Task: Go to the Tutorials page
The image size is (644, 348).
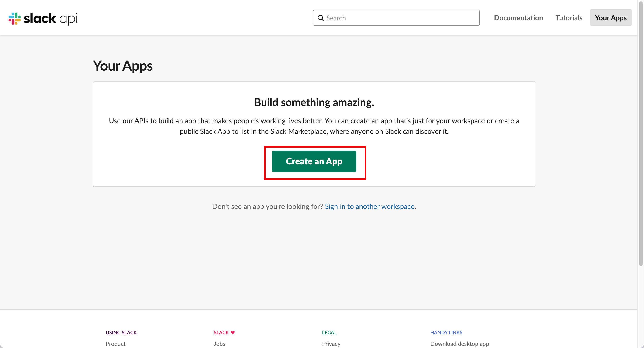Action: coord(569,18)
